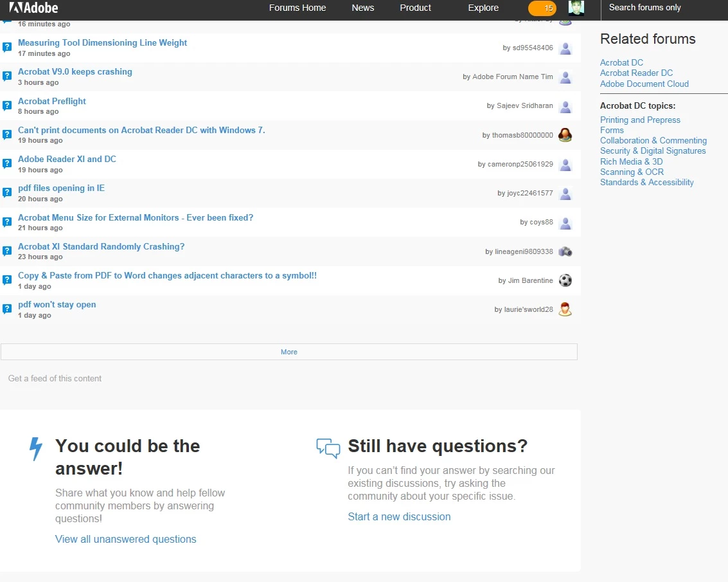
Task: Click question icon beside pdf files opening in IE
Action: [7, 192]
